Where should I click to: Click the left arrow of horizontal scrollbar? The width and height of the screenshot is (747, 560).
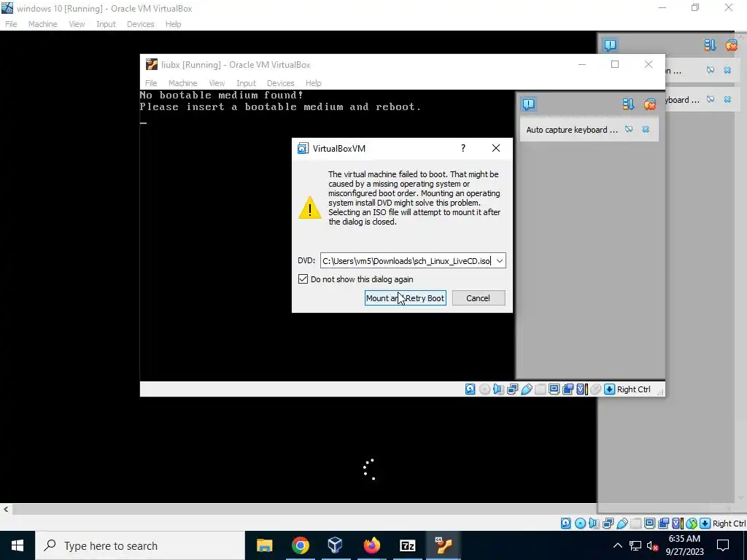tap(6, 509)
